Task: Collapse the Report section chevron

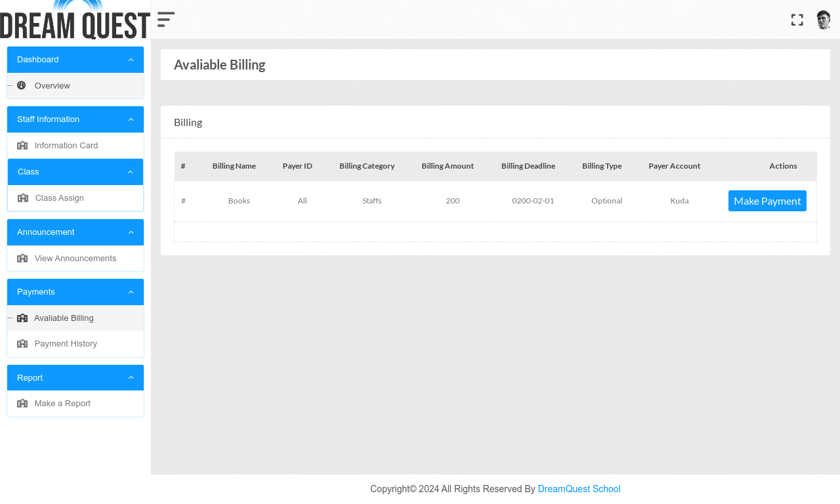Action: tap(131, 378)
